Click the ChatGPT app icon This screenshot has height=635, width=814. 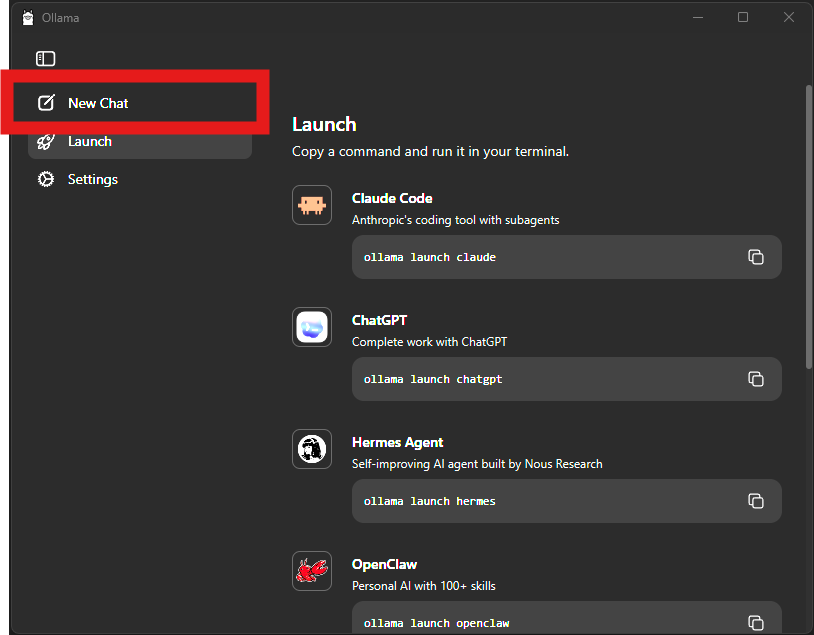click(x=311, y=327)
